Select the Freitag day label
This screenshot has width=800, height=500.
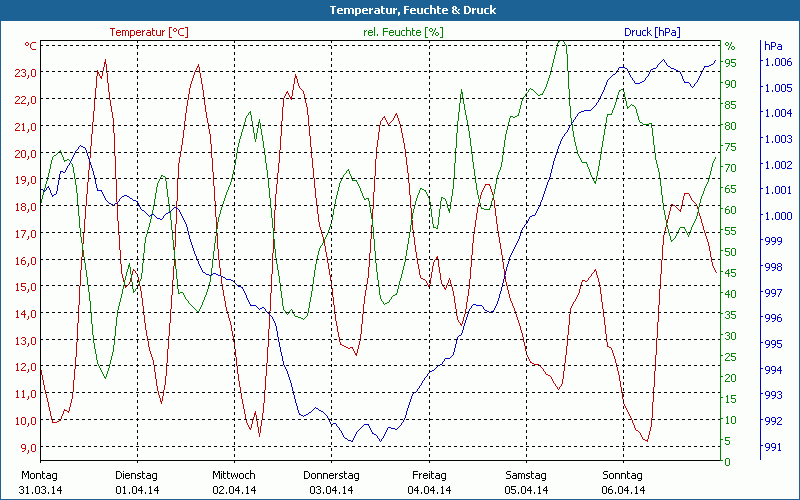click(429, 474)
